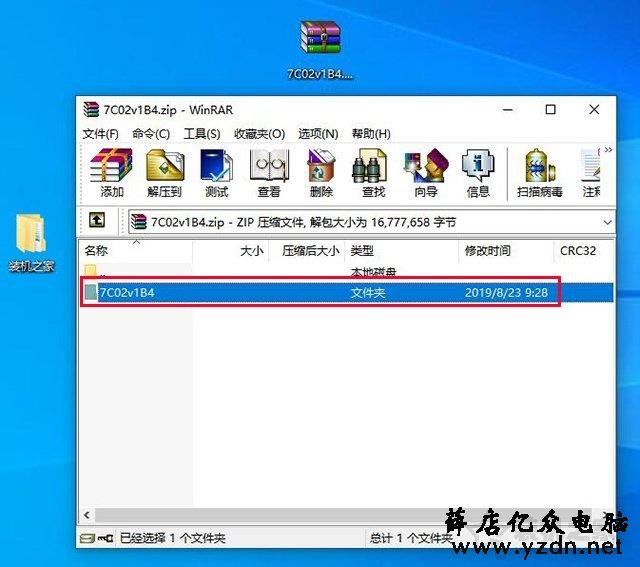
Task: Click the WinRAR title bar icon
Action: pos(91,110)
